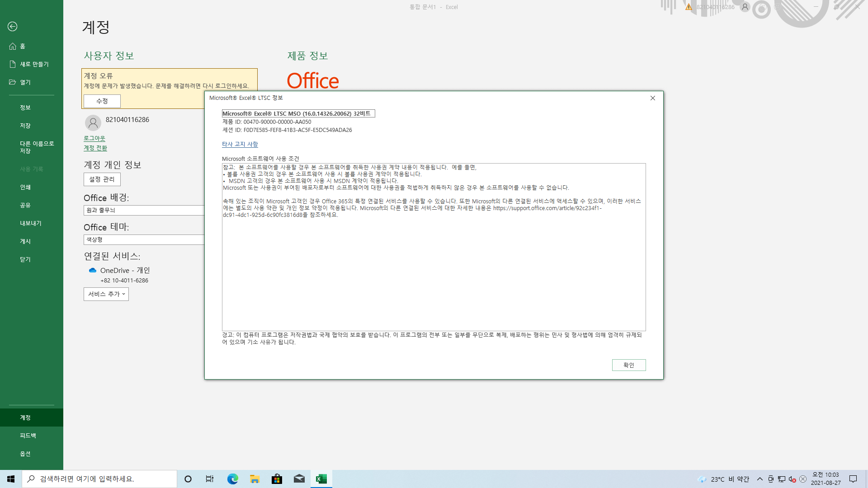Open the Windows Start menu

11,479
